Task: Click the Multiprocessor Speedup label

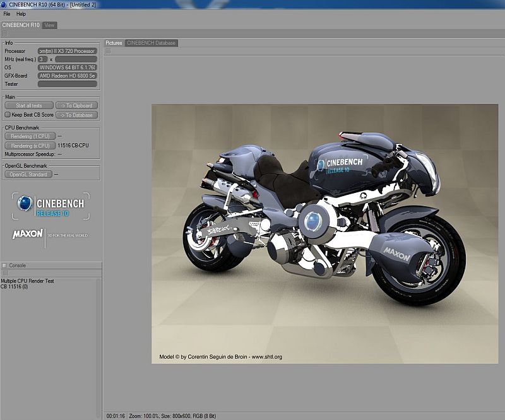Action: [x=30, y=154]
